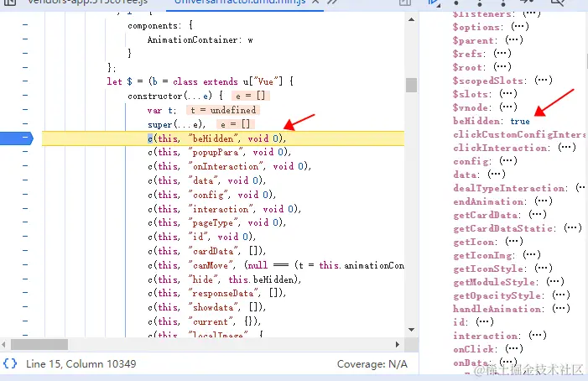The width and height of the screenshot is (588, 381).
Task: Invoke the (...) getter for getIconStyle
Action: (544, 268)
